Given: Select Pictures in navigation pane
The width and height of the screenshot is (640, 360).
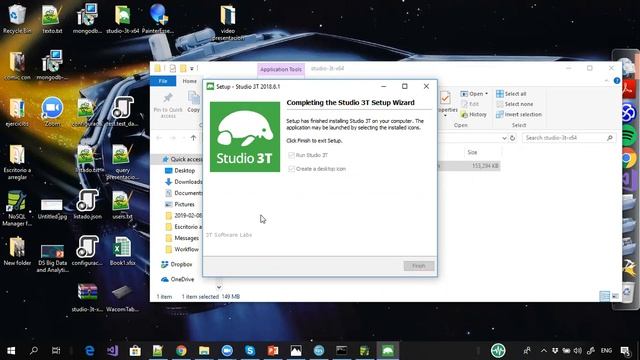Looking at the screenshot, I should coord(180,204).
